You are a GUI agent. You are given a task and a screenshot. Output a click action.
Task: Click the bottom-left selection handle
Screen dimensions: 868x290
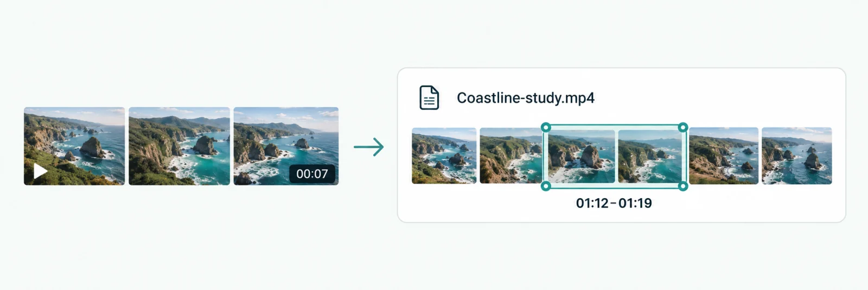[x=546, y=186]
